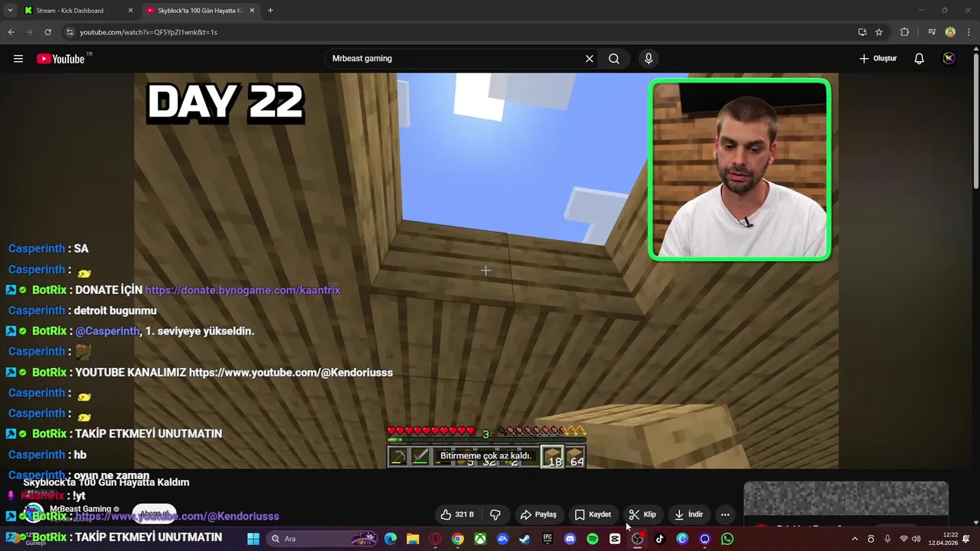This screenshot has height=551, width=980.
Task: Open the system tray microphone indicator
Action: [x=887, y=539]
